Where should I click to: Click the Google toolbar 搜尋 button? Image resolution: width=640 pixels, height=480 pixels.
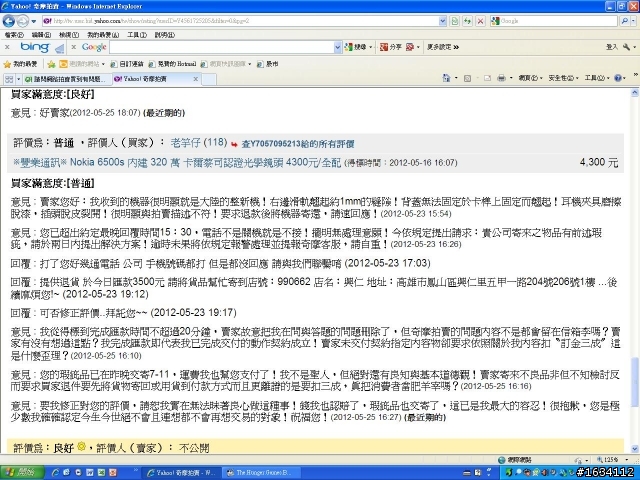[356, 47]
